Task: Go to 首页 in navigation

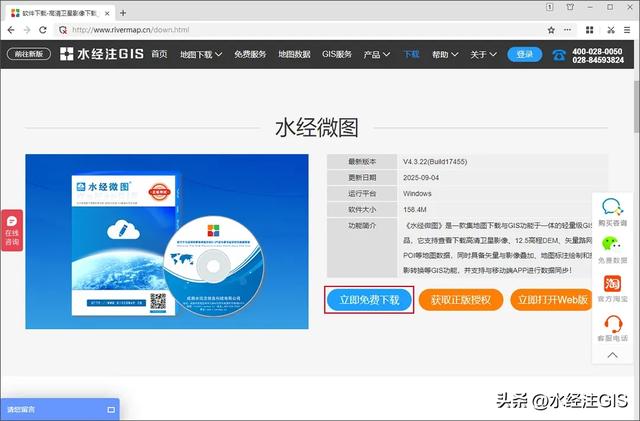Action: (x=159, y=54)
